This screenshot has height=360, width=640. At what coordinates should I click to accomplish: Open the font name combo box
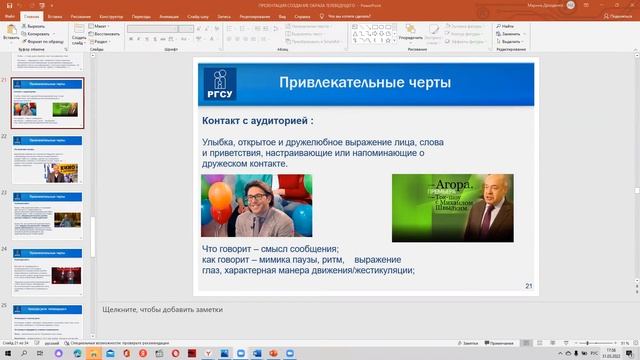click(x=153, y=29)
